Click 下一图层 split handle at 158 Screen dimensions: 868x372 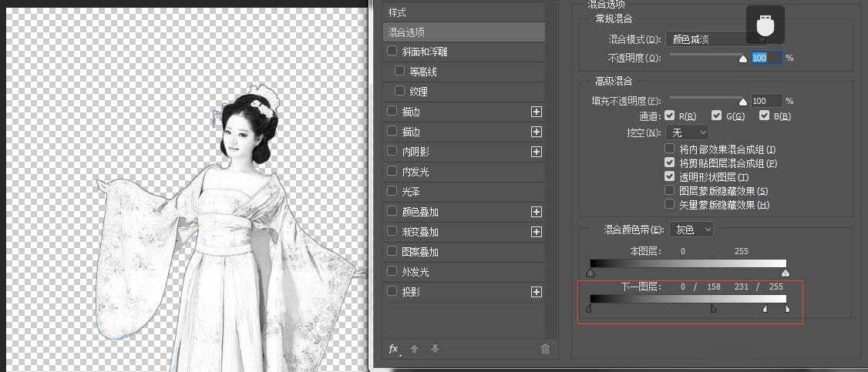(x=713, y=308)
